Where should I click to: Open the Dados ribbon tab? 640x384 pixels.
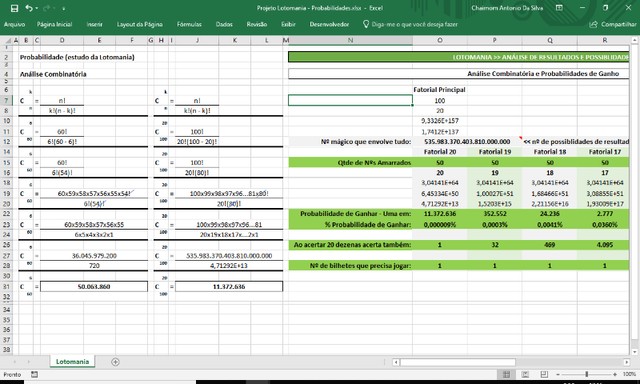pyautogui.click(x=224, y=24)
